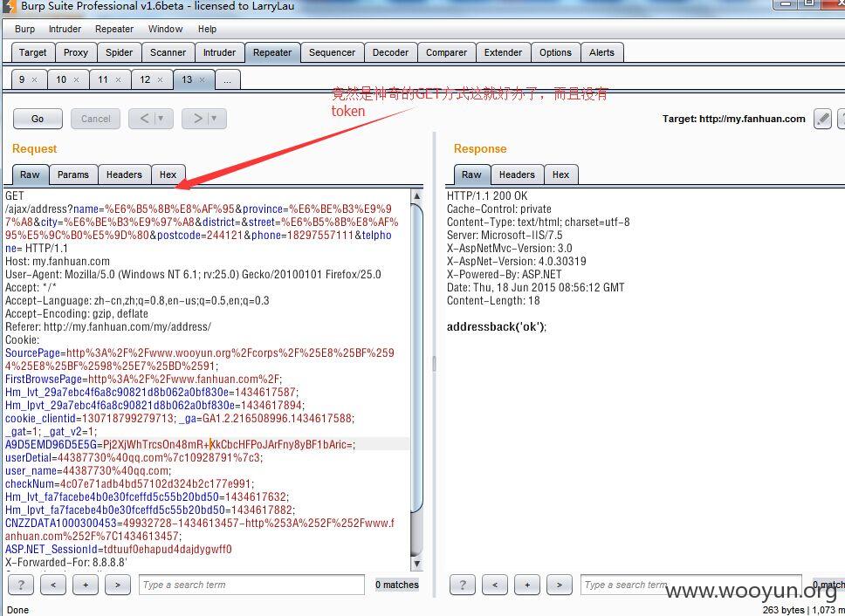Click the Target: http://my.fanhuan.com label
845x616 pixels.
tap(734, 119)
